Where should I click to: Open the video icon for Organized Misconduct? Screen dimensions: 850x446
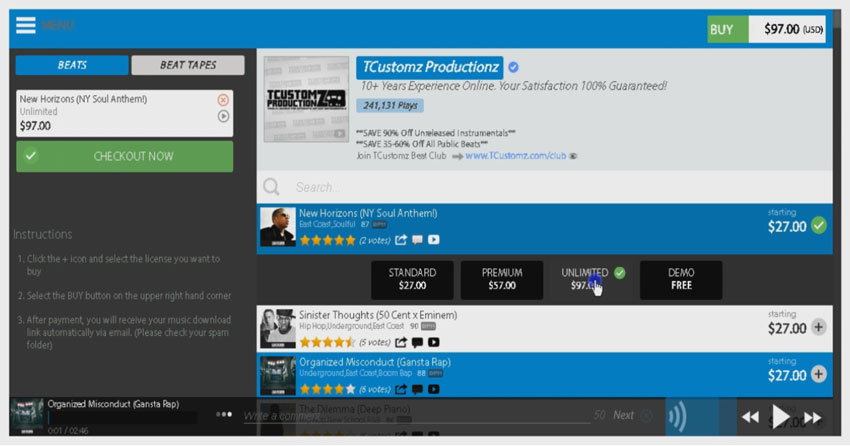pyautogui.click(x=434, y=389)
